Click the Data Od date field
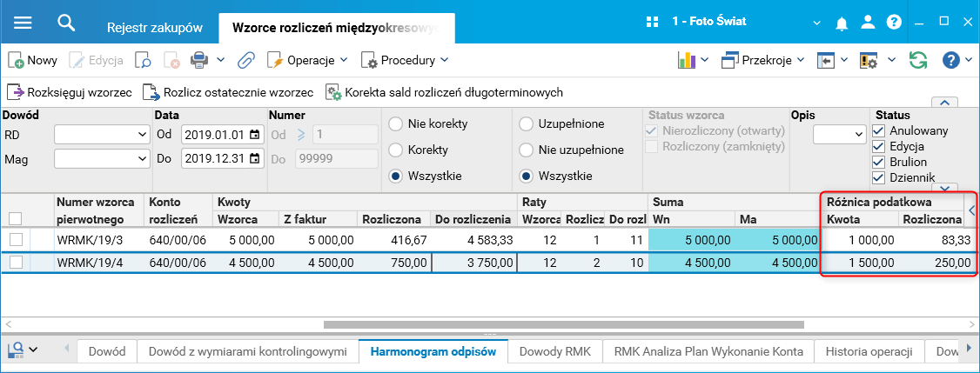Screen dimensions: 980x373 215,135
